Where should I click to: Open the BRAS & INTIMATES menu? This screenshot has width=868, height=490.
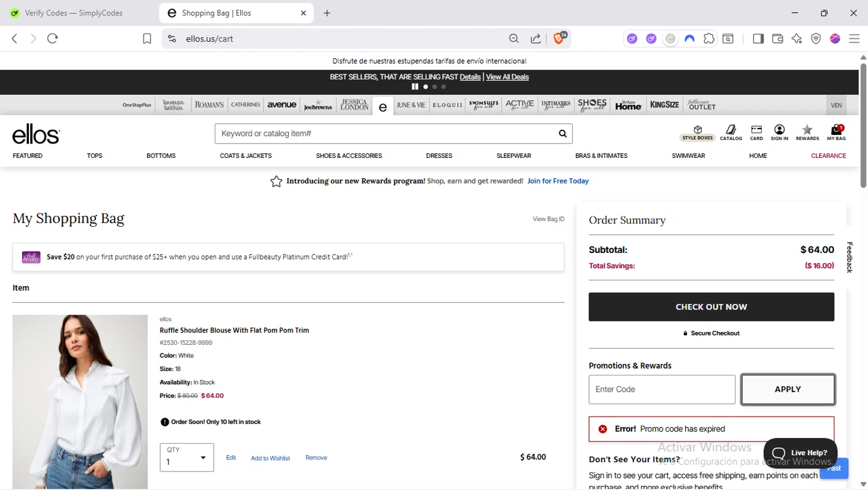click(601, 156)
